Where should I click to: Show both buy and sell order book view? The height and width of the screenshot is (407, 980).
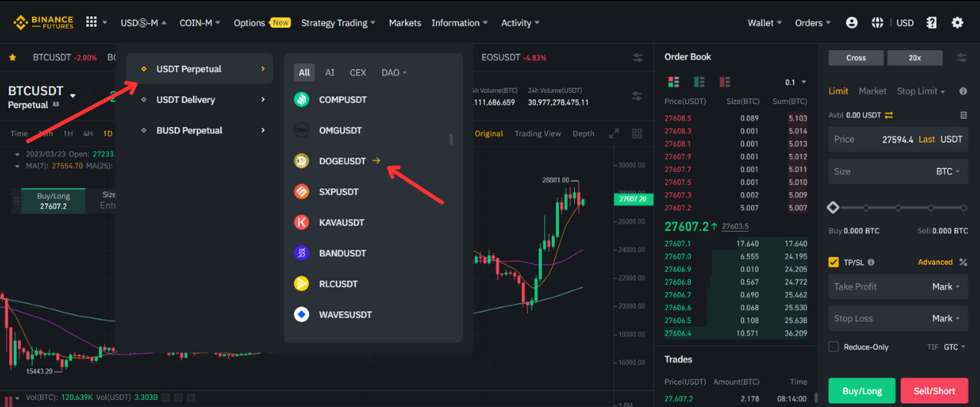(x=674, y=81)
